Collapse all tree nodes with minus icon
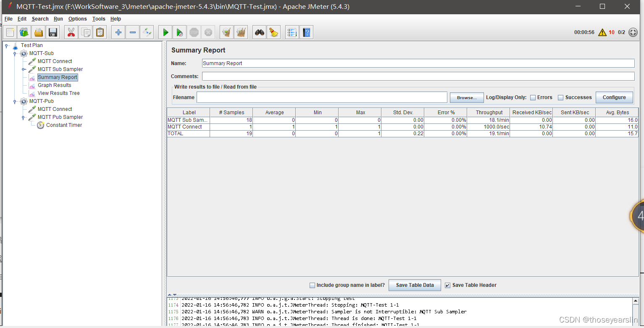644x328 pixels. 133,32
